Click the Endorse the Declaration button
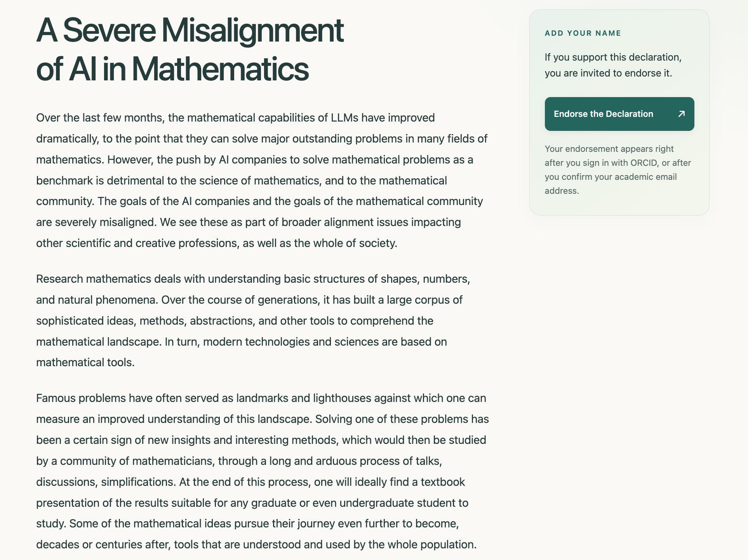Screen dimensions: 748x560 pos(619,114)
